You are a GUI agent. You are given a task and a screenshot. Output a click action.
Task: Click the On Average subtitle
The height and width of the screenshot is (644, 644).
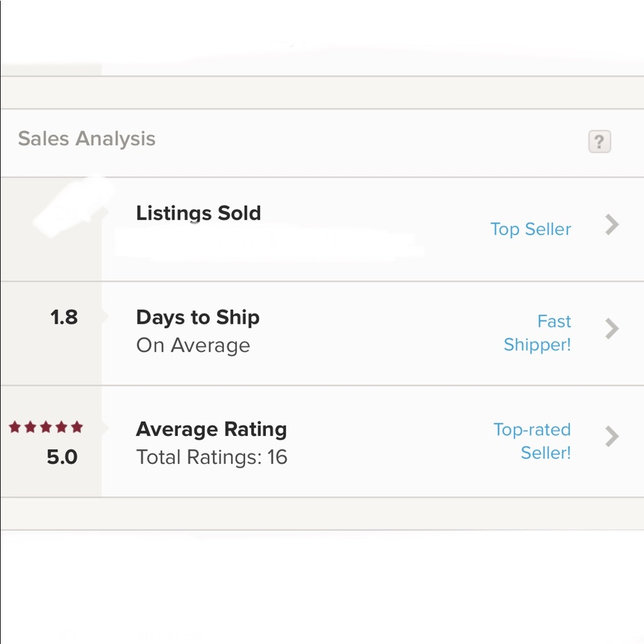click(193, 345)
